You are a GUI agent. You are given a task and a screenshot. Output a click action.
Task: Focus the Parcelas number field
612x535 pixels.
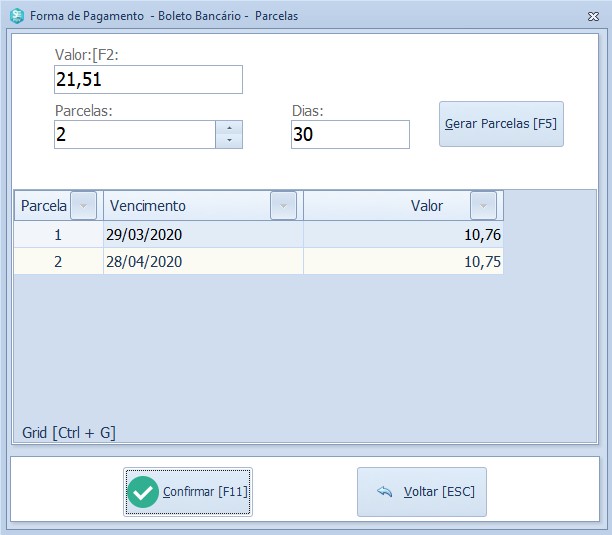(x=135, y=134)
